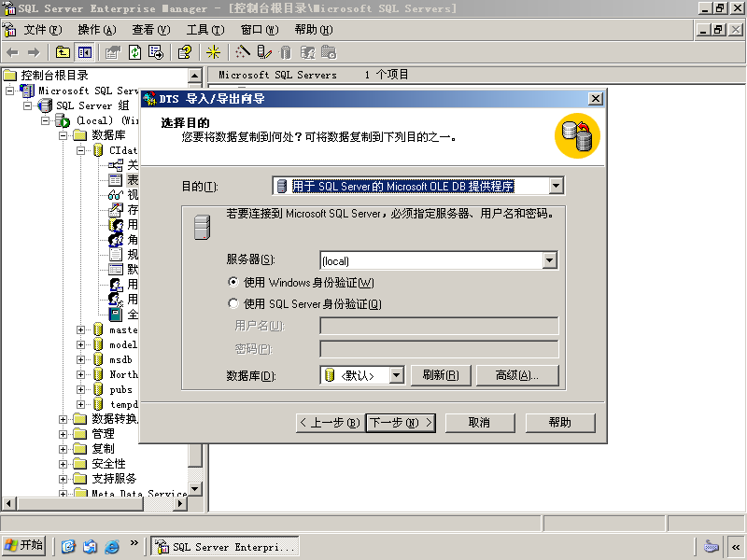Expand the master database node
Image resolution: width=747 pixels, height=560 pixels.
tap(80, 329)
